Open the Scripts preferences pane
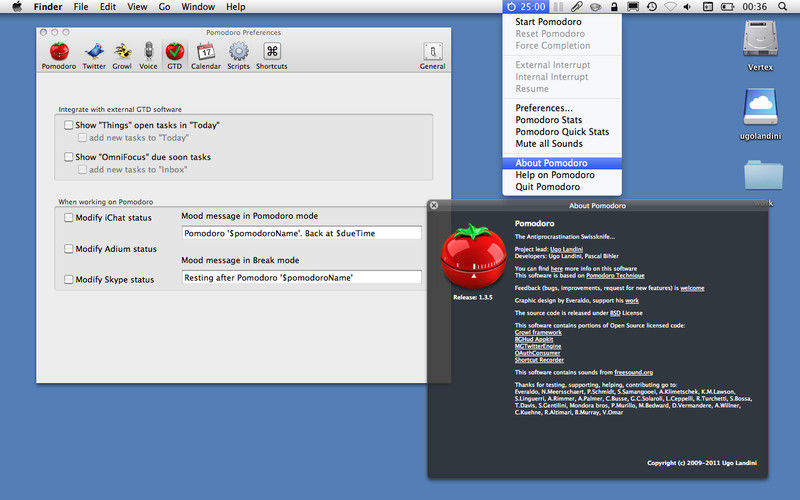Image resolution: width=800 pixels, height=500 pixels. 238,56
